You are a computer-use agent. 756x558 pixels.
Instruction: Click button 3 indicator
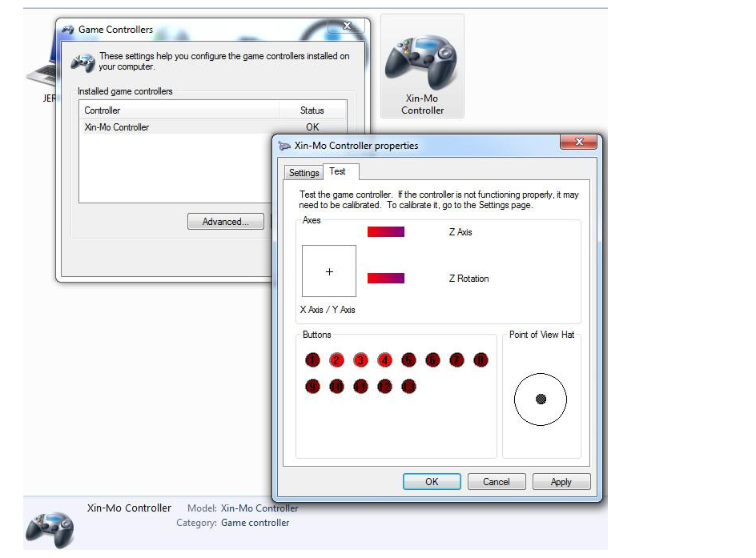[x=360, y=360]
